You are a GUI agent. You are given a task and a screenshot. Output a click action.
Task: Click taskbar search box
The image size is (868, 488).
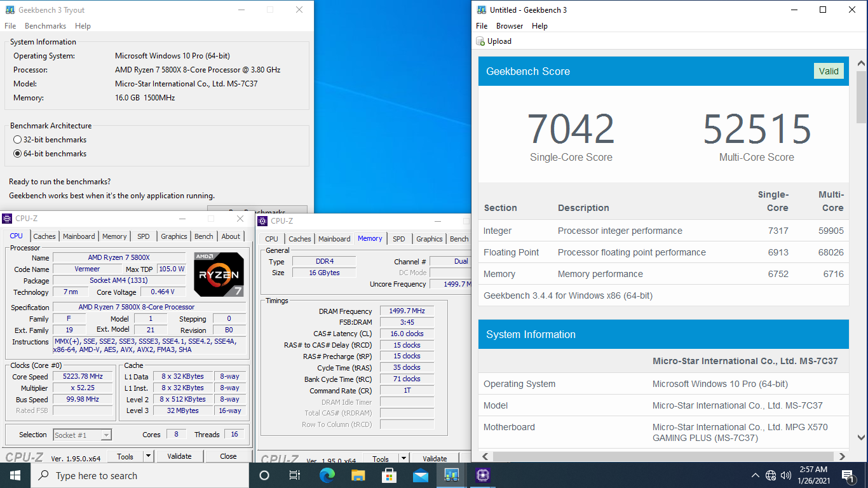point(140,475)
